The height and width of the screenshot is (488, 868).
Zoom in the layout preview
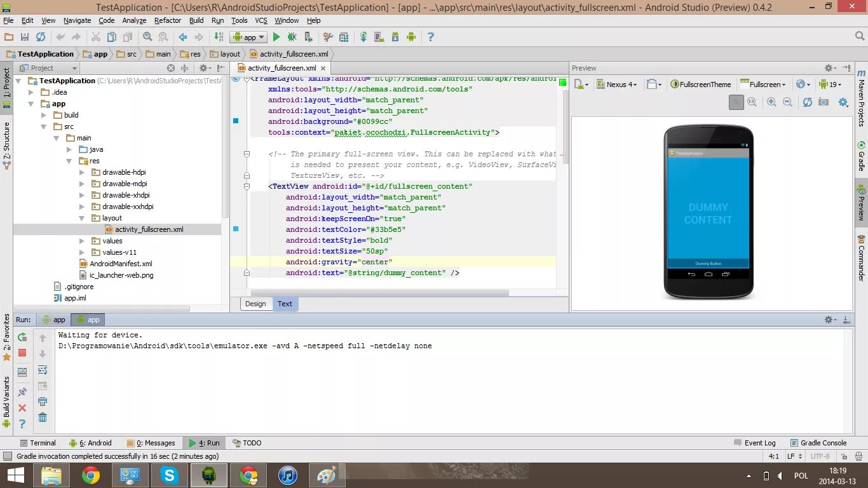pyautogui.click(x=772, y=102)
